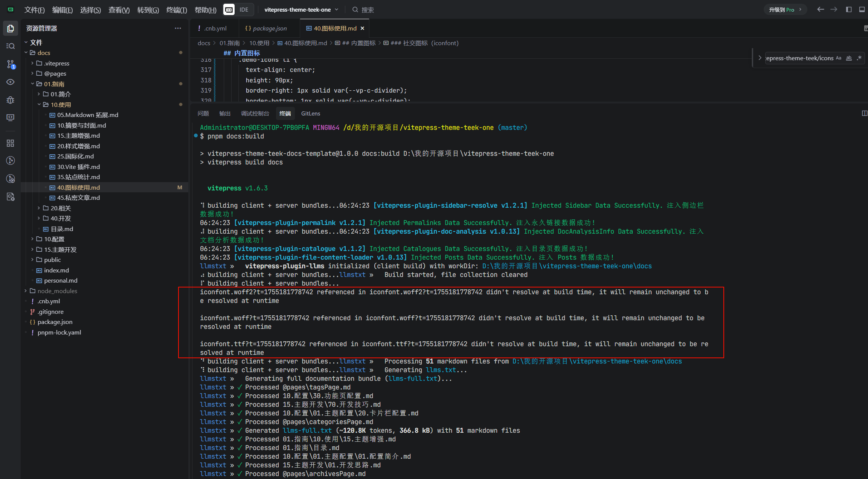This screenshot has height=479, width=868.
Task: Open the 终端(T) menu
Action: click(176, 10)
